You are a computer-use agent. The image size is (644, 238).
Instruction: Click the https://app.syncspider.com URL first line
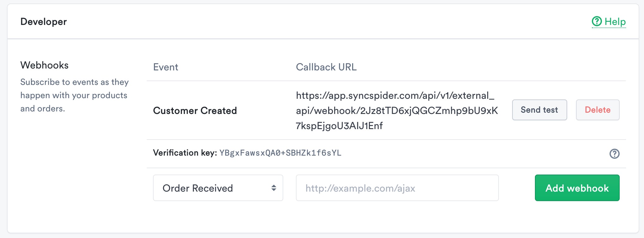(x=395, y=95)
